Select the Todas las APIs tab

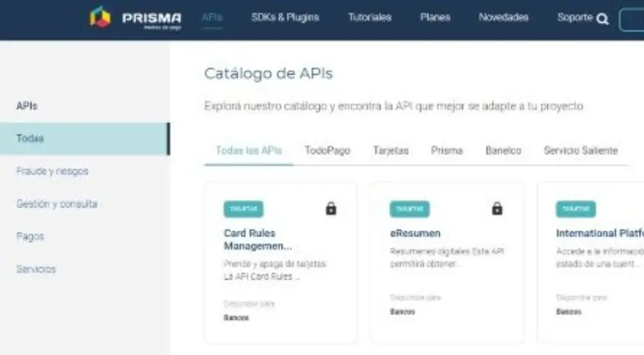pos(249,151)
